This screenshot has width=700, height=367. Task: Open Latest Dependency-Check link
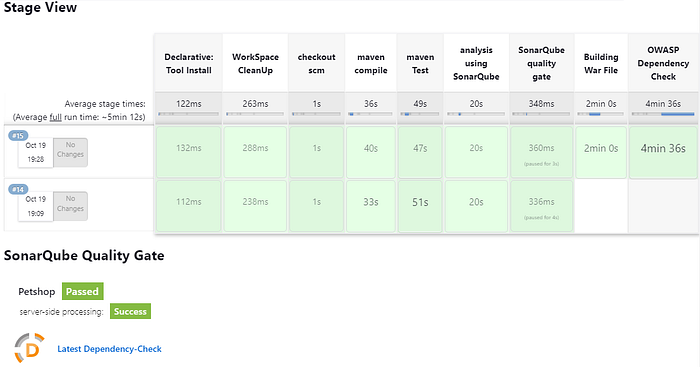109,349
